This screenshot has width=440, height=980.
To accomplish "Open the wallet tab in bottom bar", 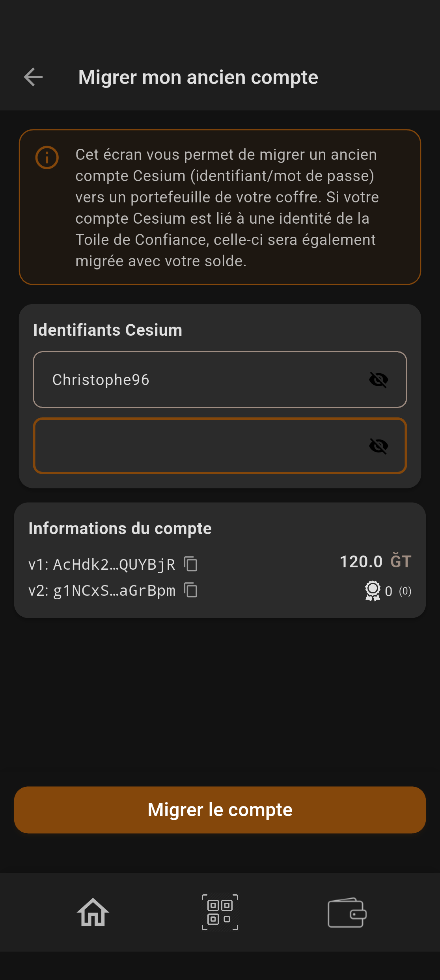I will pyautogui.click(x=347, y=912).
